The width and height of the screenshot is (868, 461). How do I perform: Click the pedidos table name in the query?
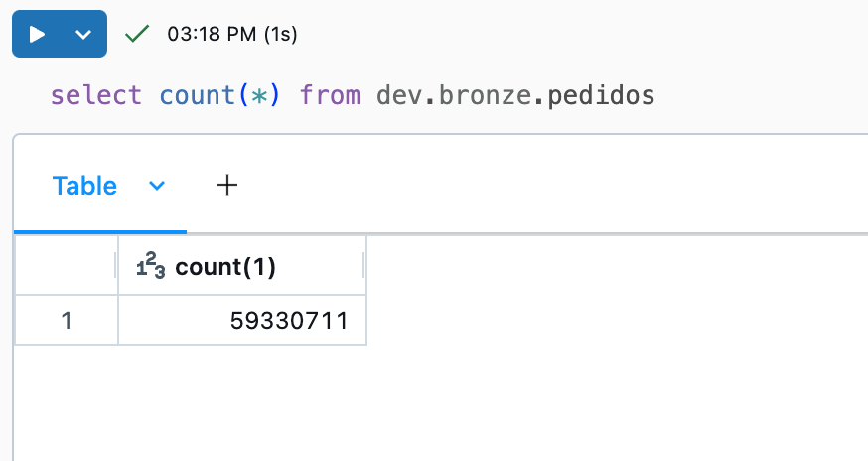(x=601, y=95)
